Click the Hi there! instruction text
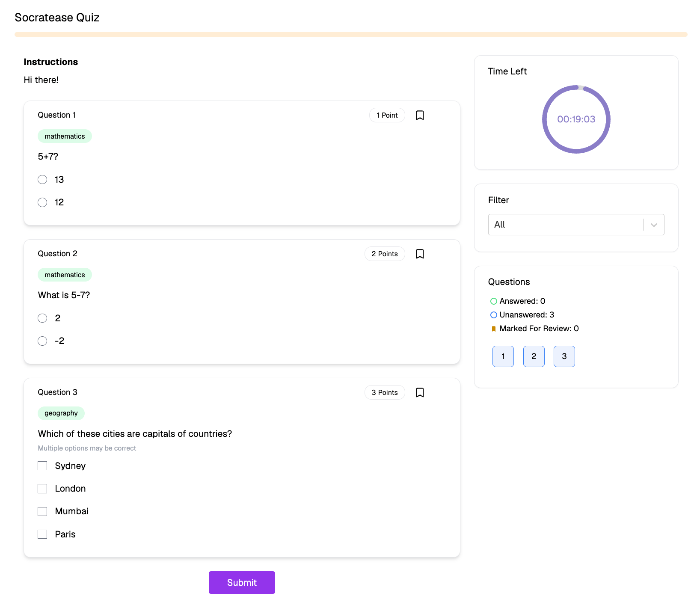The width and height of the screenshot is (700, 611). pos(41,80)
